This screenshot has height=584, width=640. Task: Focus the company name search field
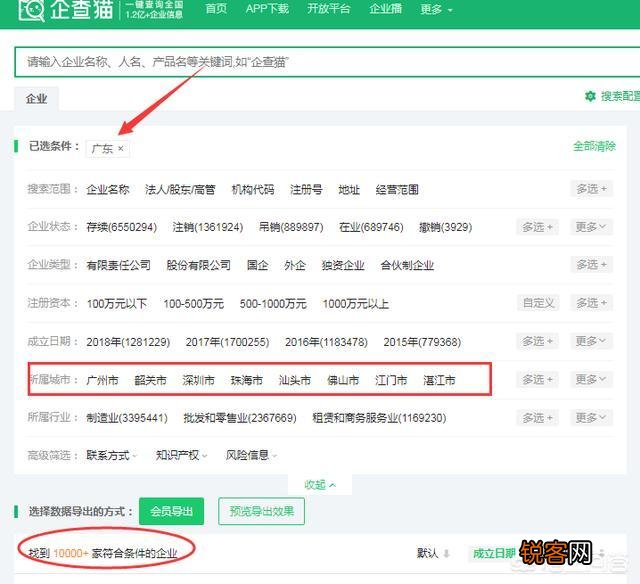[x=327, y=62]
